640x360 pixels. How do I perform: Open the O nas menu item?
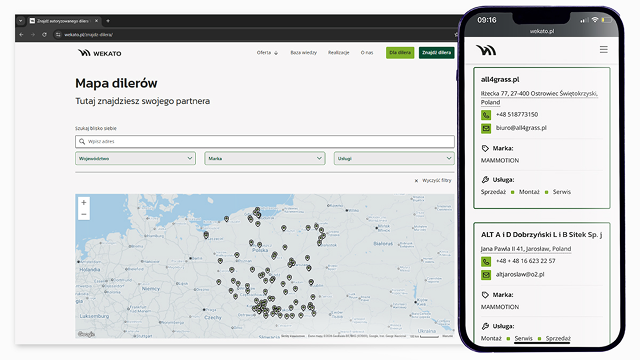pos(367,53)
